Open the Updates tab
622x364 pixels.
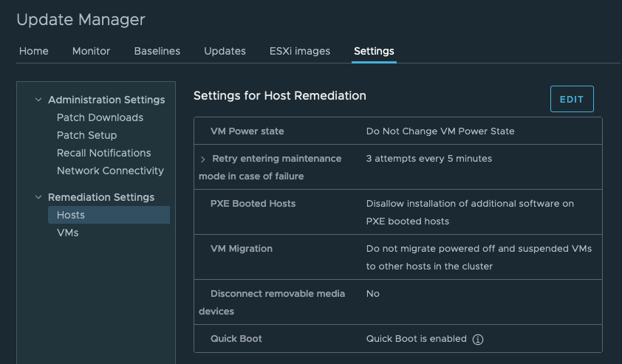tap(225, 51)
